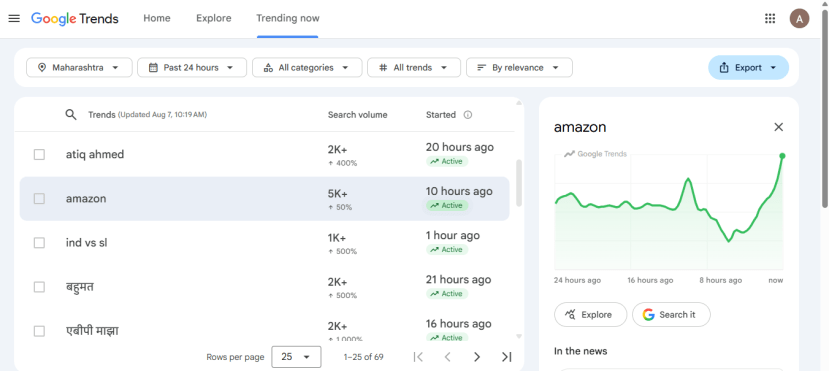829x371 pixels.
Task: Click the sort icon in By relevance filter
Action: 482,68
